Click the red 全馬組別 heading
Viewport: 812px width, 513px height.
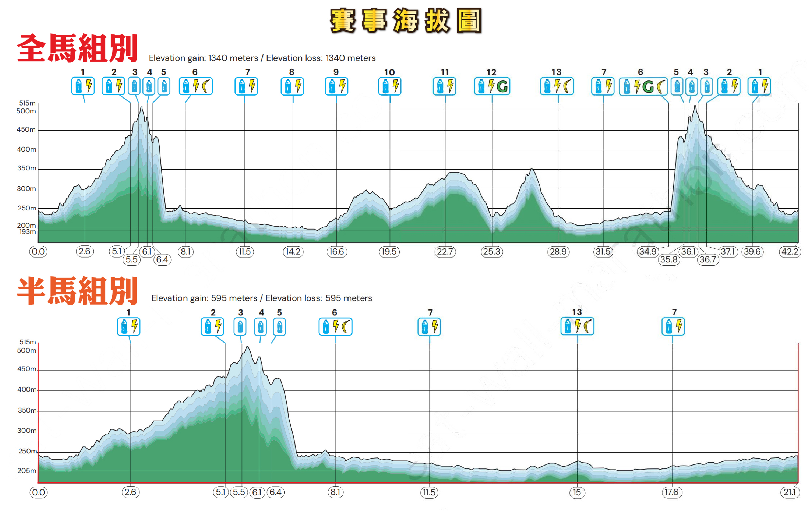(x=78, y=48)
